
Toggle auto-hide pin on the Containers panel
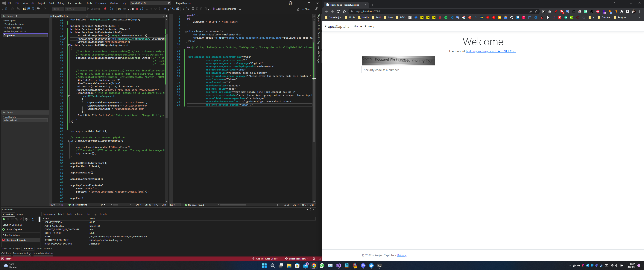tap(311, 210)
